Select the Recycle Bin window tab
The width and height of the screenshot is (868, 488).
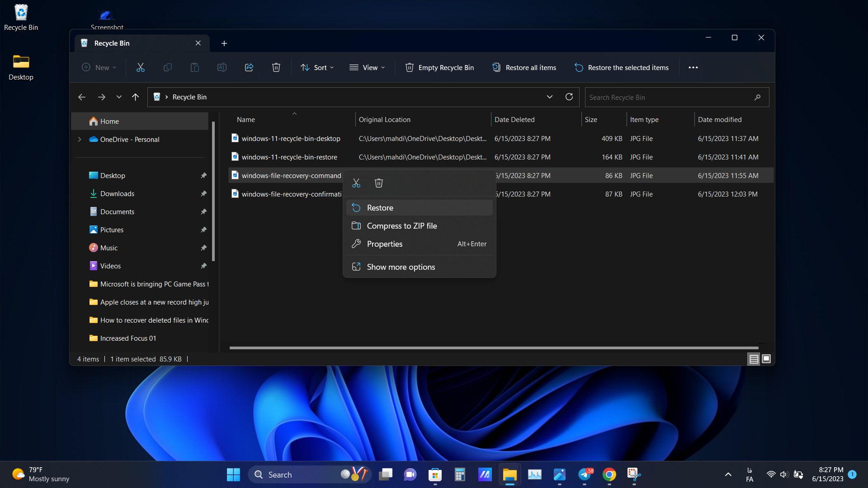(x=141, y=43)
